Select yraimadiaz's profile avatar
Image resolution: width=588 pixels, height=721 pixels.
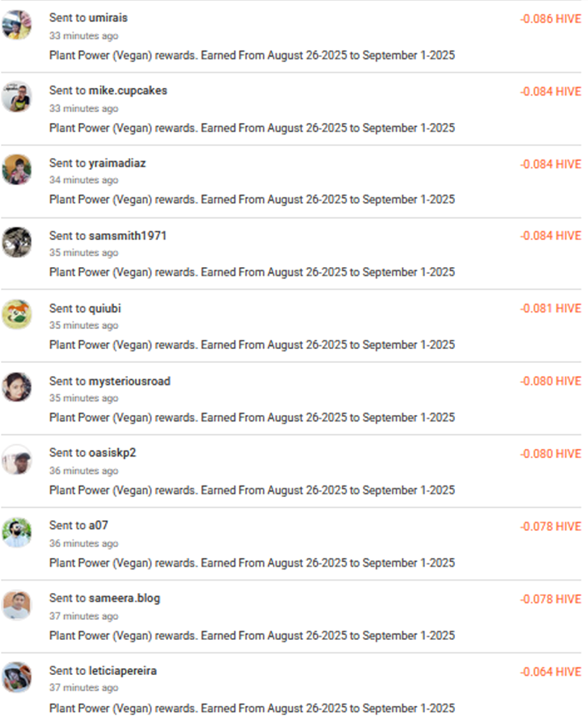pyautogui.click(x=17, y=169)
